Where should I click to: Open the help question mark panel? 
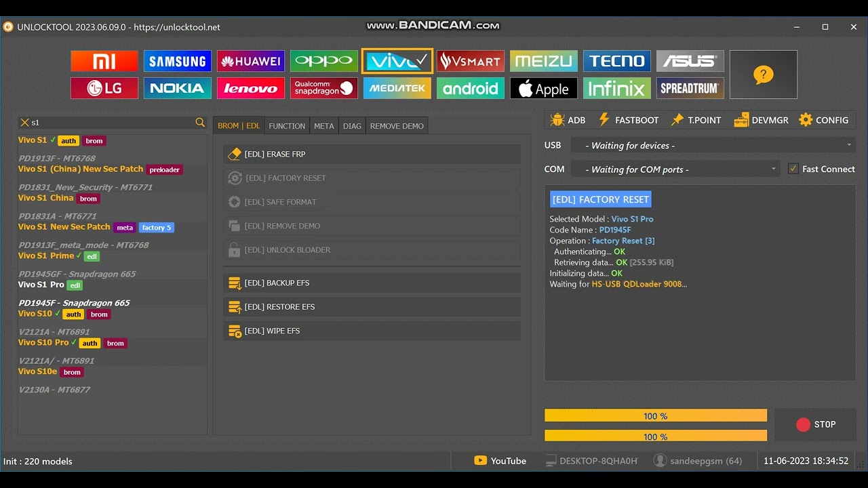(x=764, y=75)
